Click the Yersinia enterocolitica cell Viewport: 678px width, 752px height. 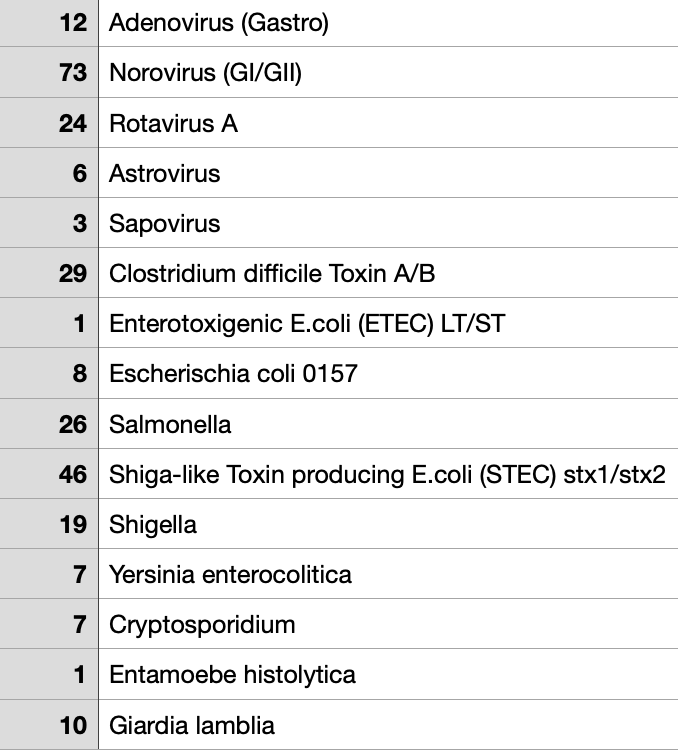(230, 575)
